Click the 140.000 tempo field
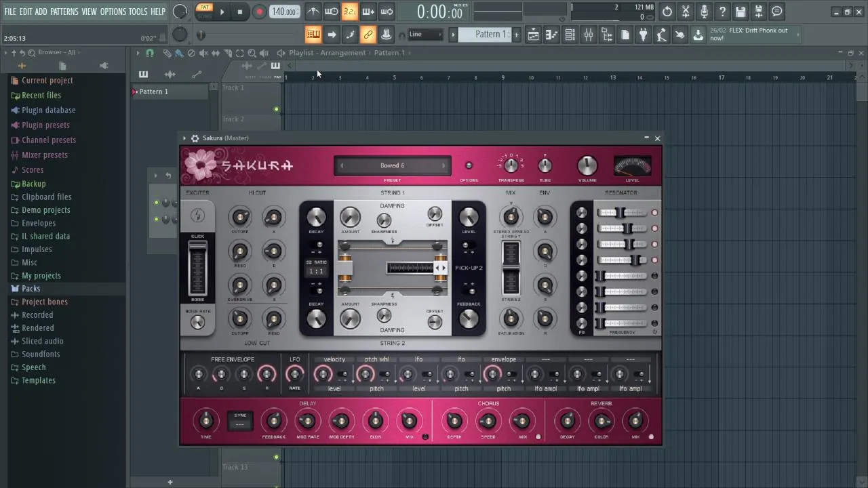 tap(283, 12)
